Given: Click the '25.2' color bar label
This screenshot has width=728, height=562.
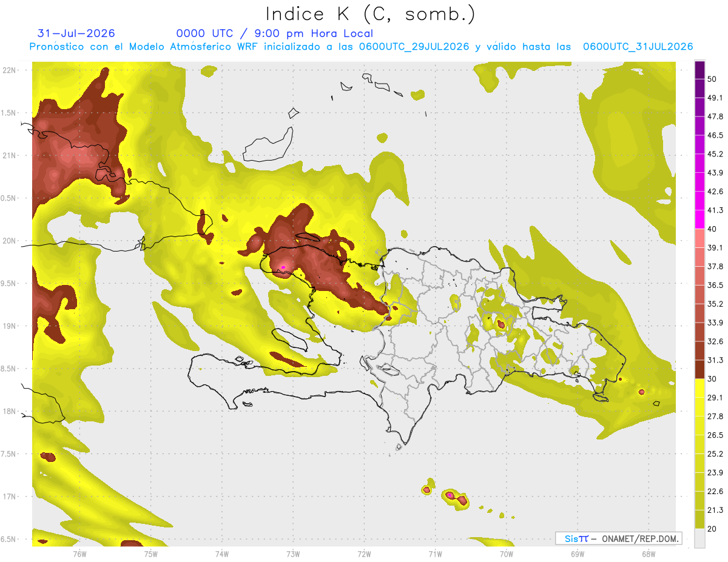Looking at the screenshot, I should pyautogui.click(x=715, y=454).
